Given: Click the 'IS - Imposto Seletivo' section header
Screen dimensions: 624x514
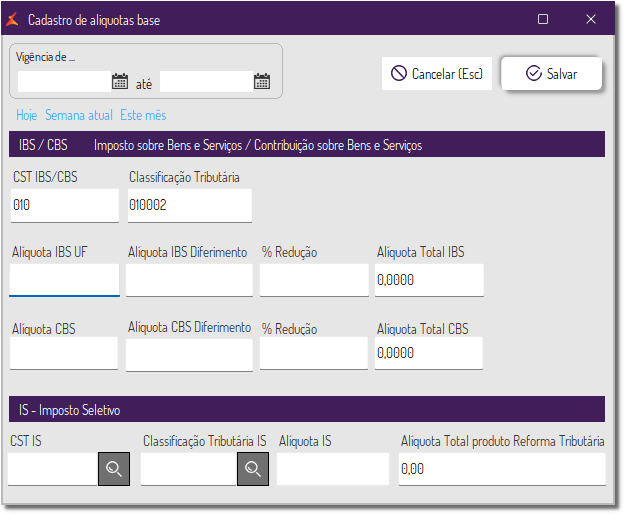Looking at the screenshot, I should tap(307, 409).
